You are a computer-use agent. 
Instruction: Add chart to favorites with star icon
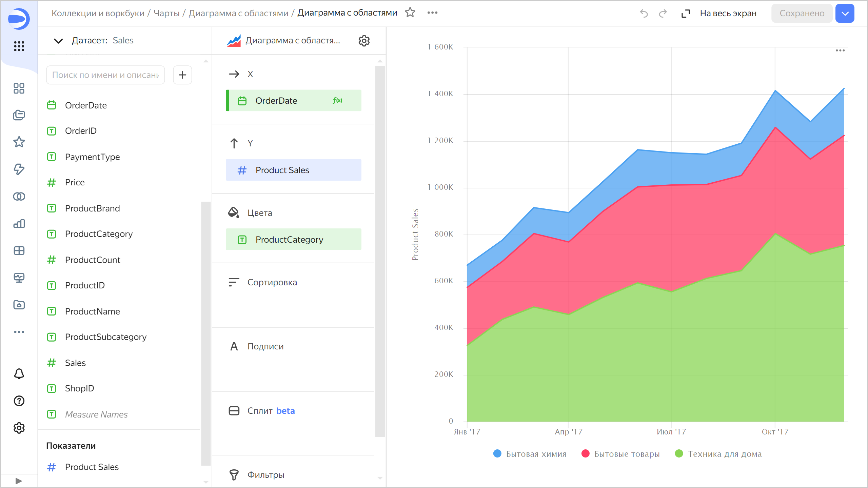(410, 13)
